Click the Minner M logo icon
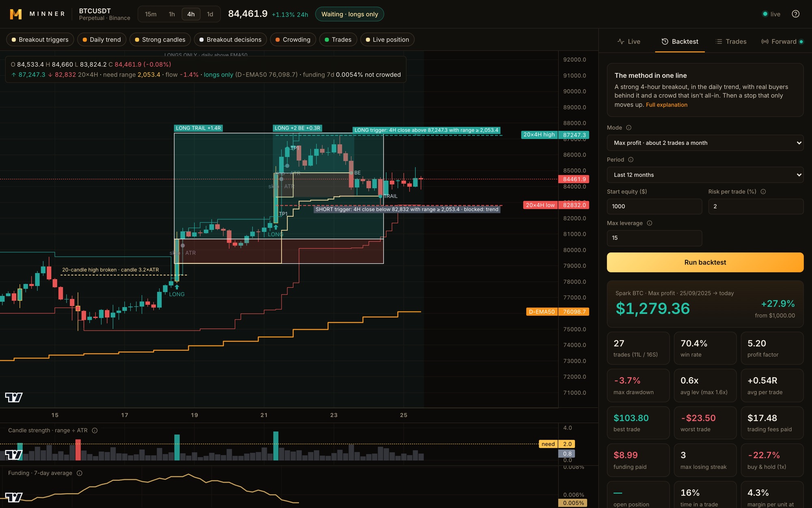Screen dimensions: 812x508 click(x=16, y=14)
